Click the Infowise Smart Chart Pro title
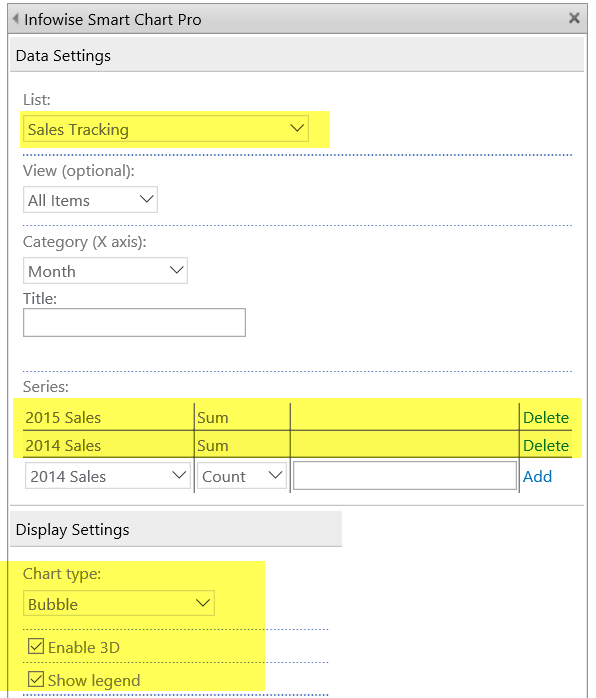This screenshot has width=596, height=698. [113, 19]
